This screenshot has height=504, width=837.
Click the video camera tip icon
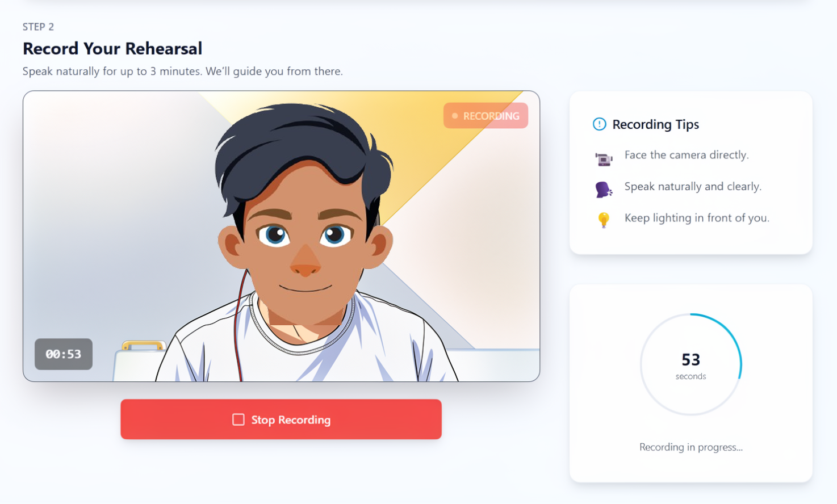tap(604, 159)
